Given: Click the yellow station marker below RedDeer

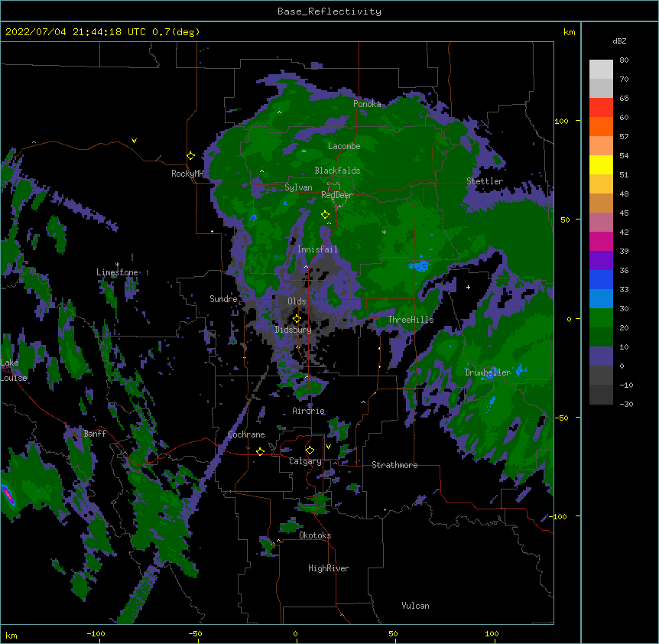Looking at the screenshot, I should [x=325, y=215].
